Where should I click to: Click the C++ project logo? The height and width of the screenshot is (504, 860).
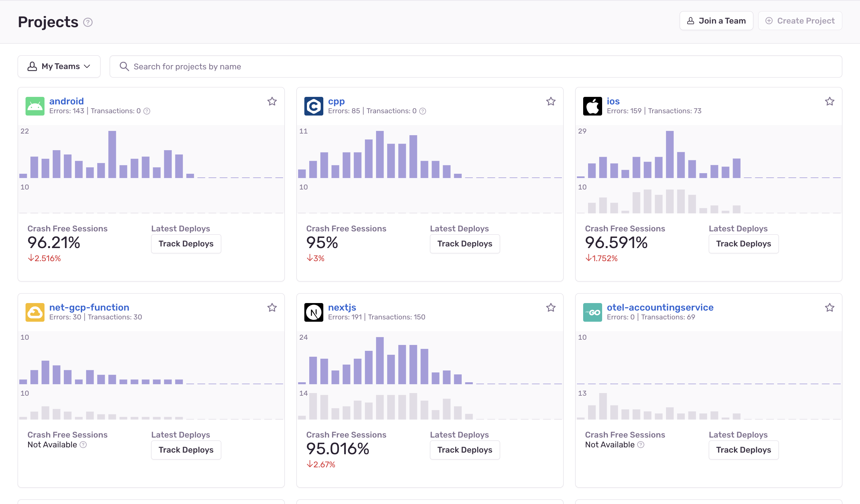coord(314,106)
